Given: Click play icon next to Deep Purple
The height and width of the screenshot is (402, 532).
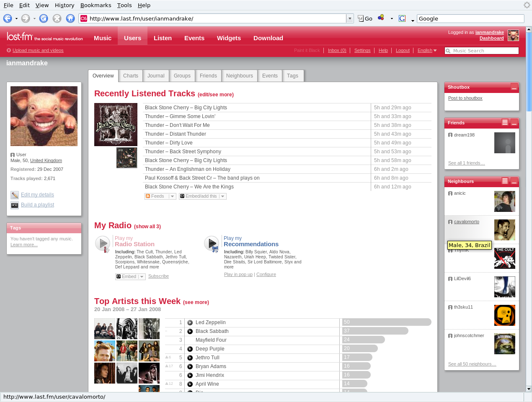Looking at the screenshot, I should pos(190,349).
